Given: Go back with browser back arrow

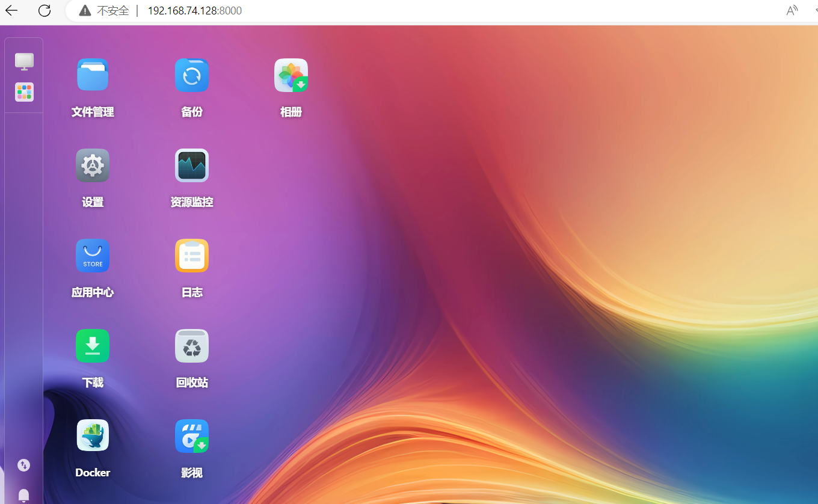Looking at the screenshot, I should click(x=11, y=10).
